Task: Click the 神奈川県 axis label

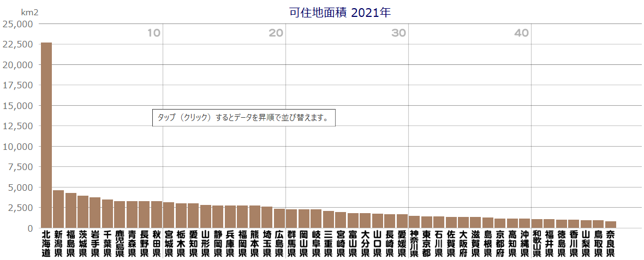Action: tap(414, 244)
